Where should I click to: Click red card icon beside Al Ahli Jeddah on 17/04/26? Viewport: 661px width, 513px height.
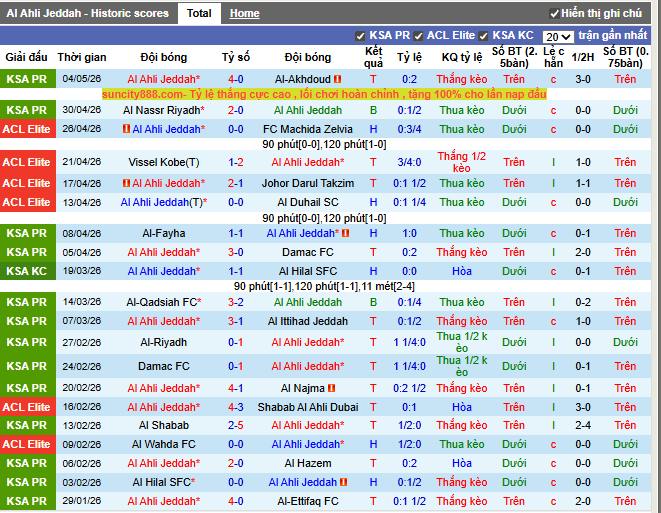(x=126, y=183)
